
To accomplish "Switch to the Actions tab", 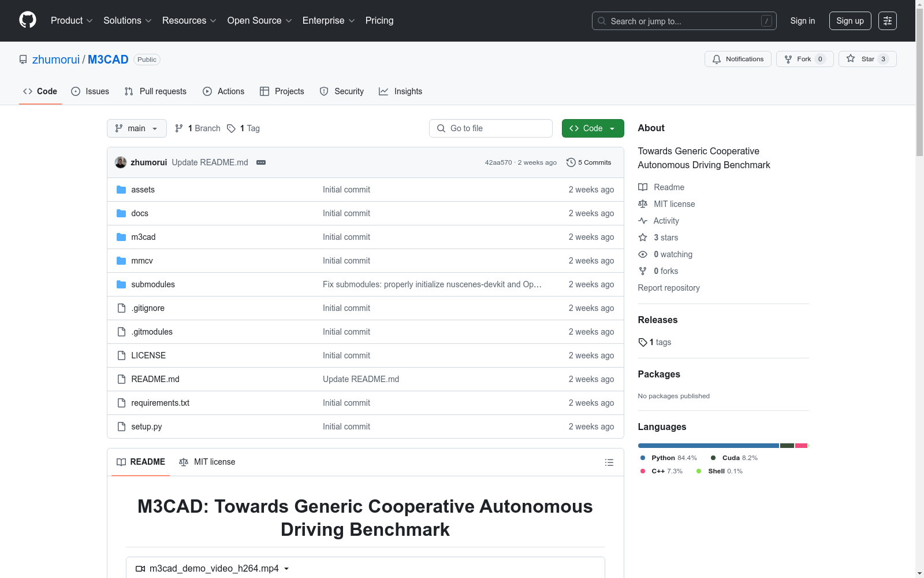I will coord(223,91).
